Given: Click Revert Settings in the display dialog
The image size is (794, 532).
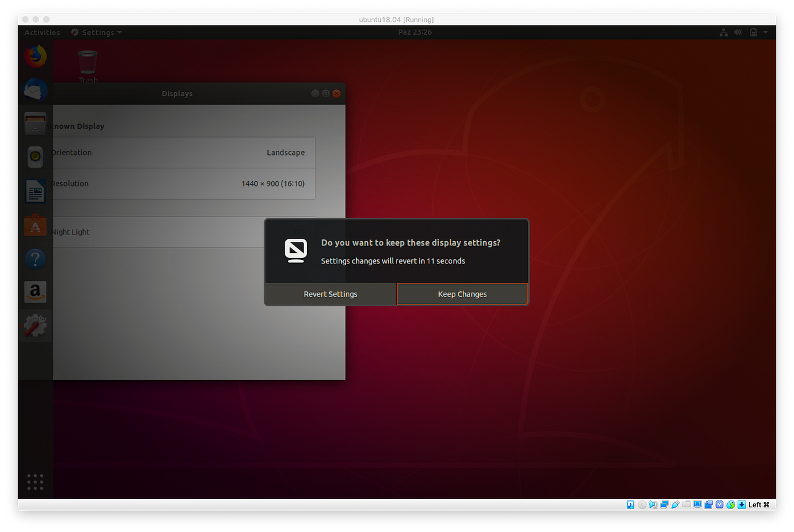Looking at the screenshot, I should tap(331, 294).
